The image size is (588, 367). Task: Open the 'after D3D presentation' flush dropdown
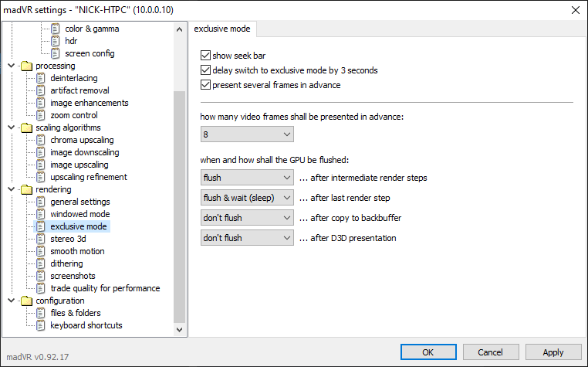pyautogui.click(x=246, y=238)
